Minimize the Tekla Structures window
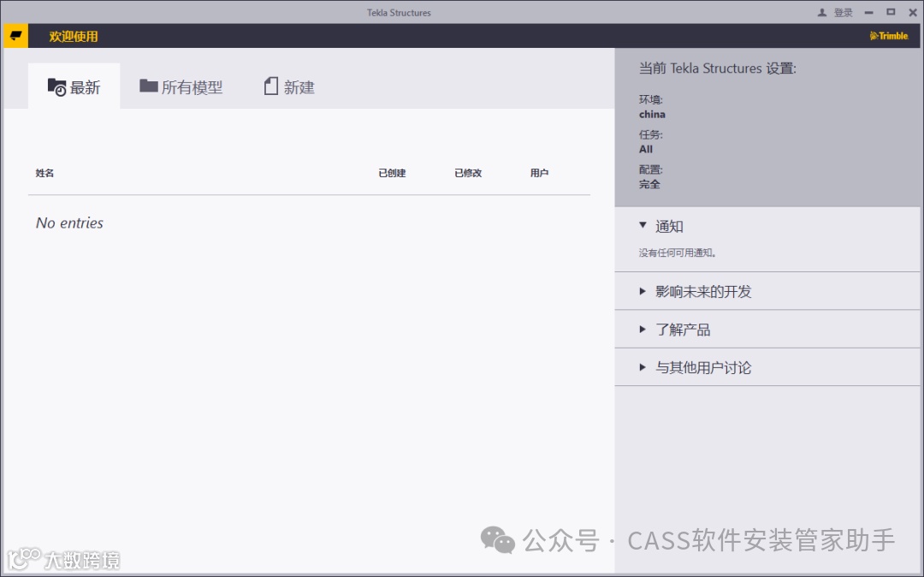924x577 pixels. point(868,12)
